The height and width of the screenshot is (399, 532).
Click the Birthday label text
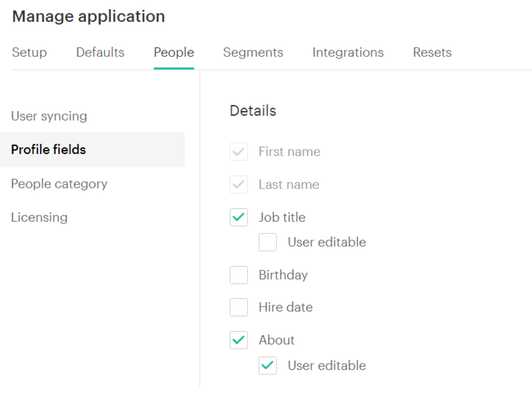click(283, 275)
